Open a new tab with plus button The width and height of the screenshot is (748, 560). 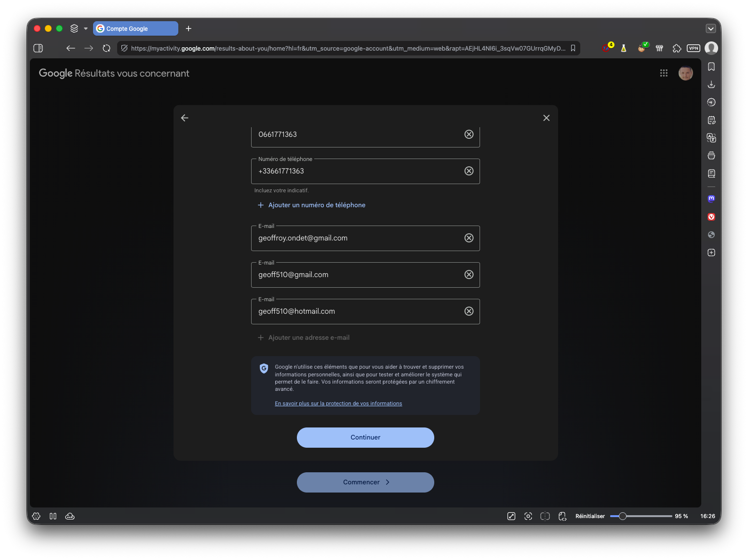188,28
